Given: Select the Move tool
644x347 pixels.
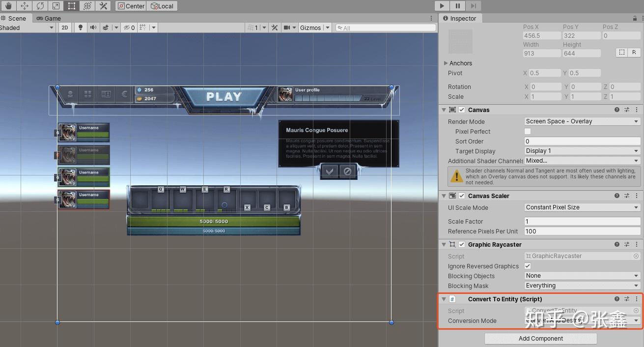Looking at the screenshot, I should click(x=24, y=6).
